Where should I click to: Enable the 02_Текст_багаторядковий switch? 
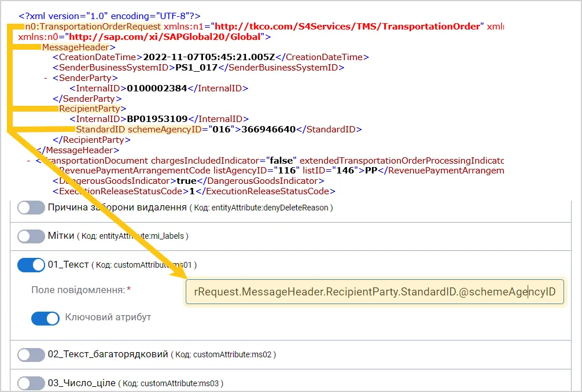click(31, 354)
